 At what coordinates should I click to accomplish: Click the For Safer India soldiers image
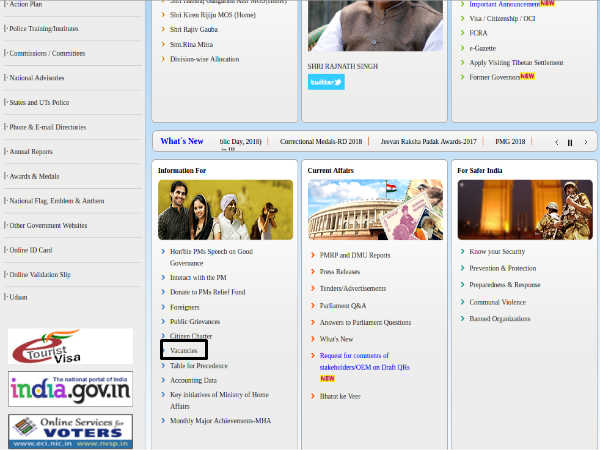click(525, 210)
